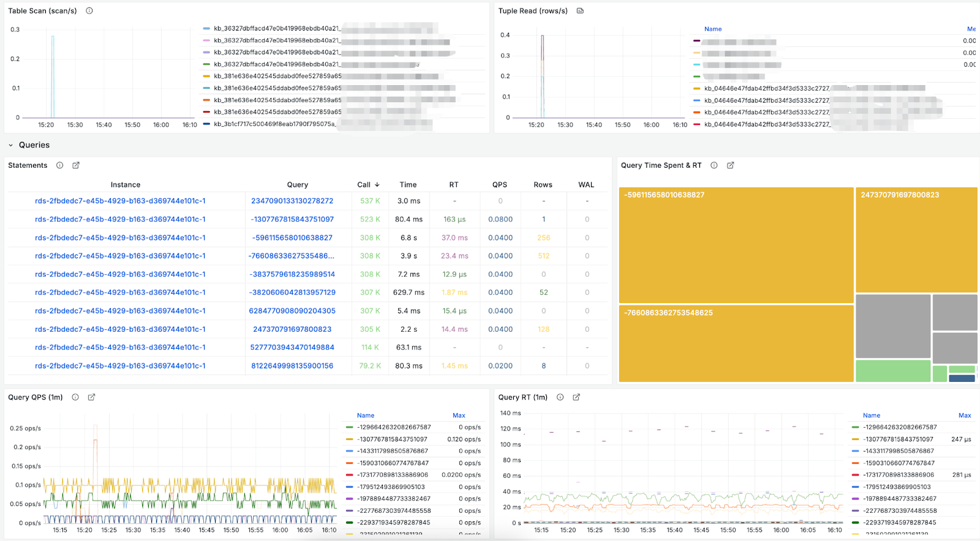Click the RT column header in Statements
The width and height of the screenshot is (980, 541).
tap(454, 185)
